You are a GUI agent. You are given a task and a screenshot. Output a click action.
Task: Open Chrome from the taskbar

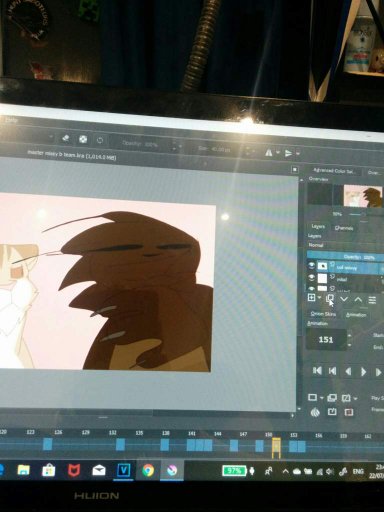tap(148, 470)
